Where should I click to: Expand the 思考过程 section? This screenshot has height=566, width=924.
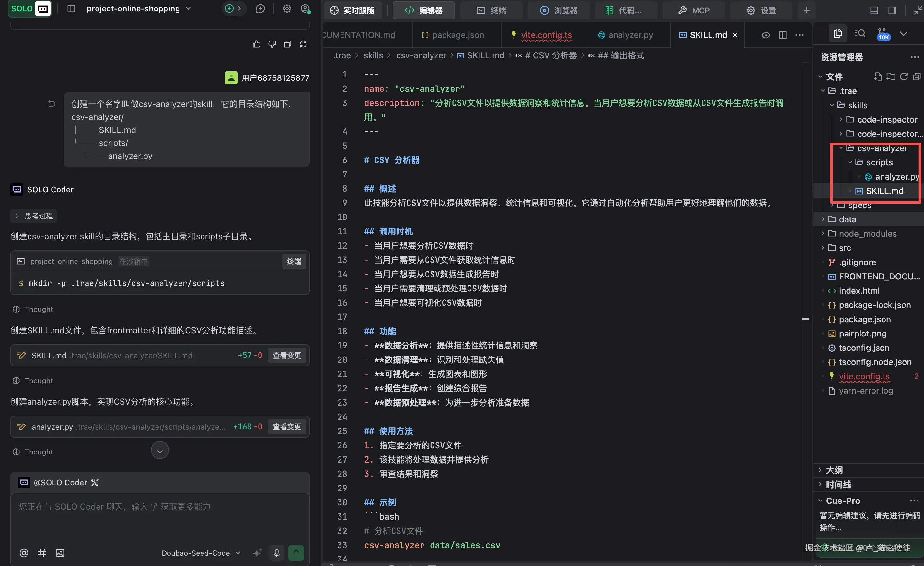click(x=34, y=216)
